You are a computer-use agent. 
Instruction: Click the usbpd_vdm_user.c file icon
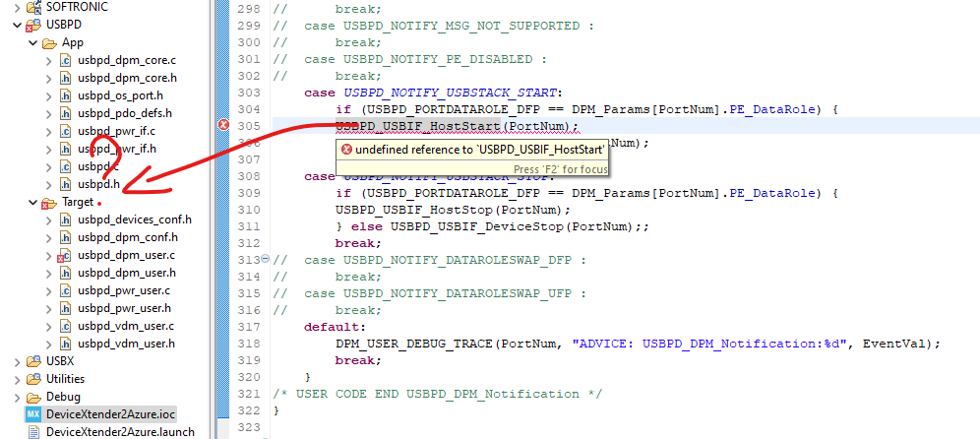coord(65,326)
